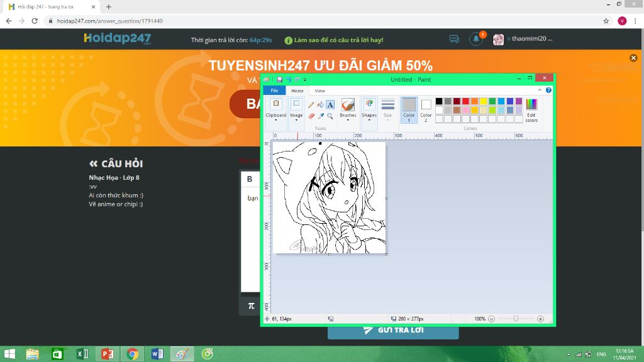Image resolution: width=644 pixels, height=362 pixels.
Task: Reload the page in Chrome
Action: (35, 21)
